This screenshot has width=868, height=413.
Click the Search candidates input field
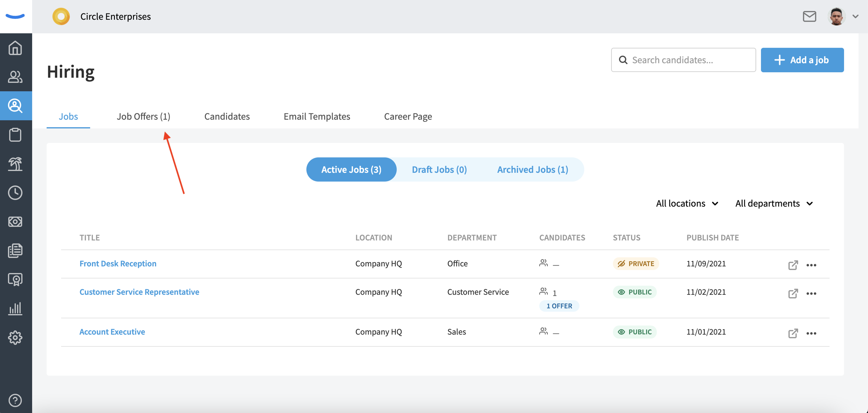[x=683, y=60]
